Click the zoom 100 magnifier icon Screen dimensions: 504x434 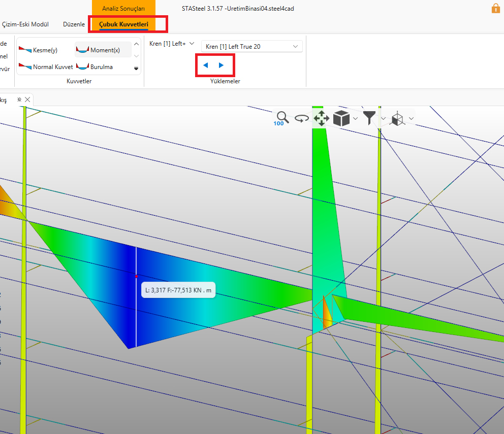pos(282,118)
